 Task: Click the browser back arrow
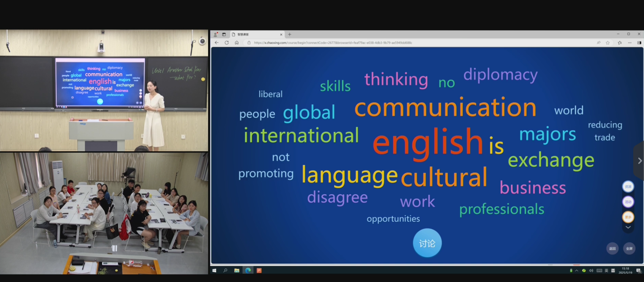click(x=217, y=42)
